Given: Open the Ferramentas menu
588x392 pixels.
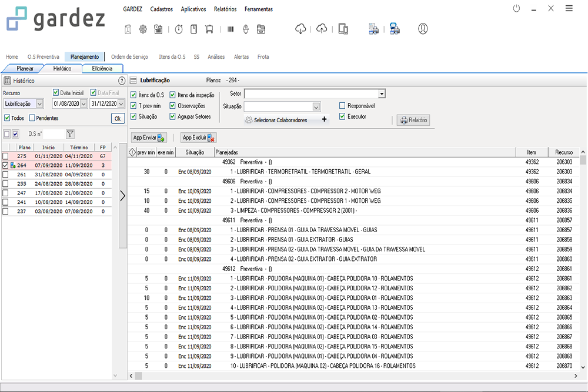Looking at the screenshot, I should pyautogui.click(x=258, y=9).
